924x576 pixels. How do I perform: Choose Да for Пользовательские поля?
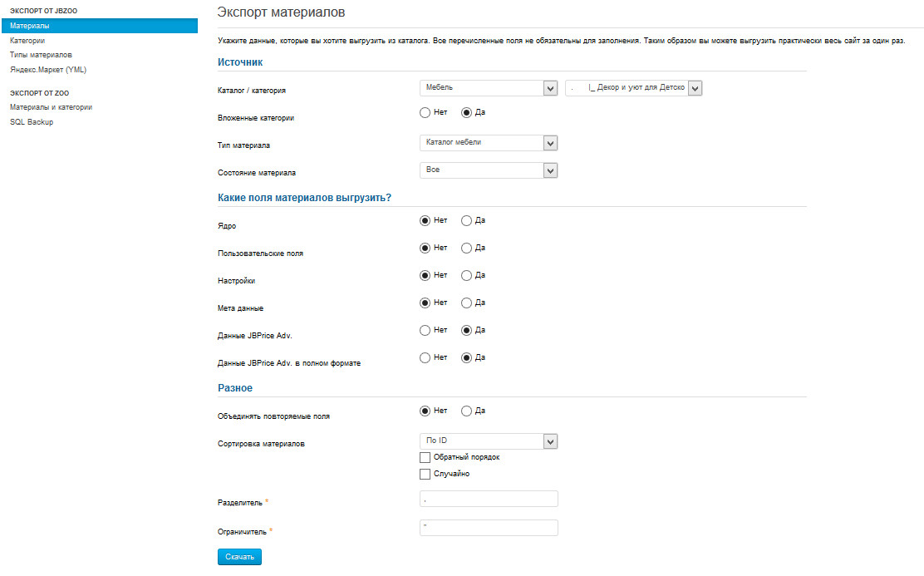[x=466, y=249]
